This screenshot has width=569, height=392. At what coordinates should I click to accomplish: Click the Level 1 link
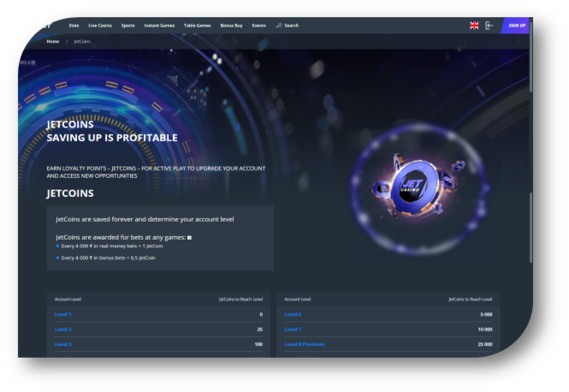[63, 314]
